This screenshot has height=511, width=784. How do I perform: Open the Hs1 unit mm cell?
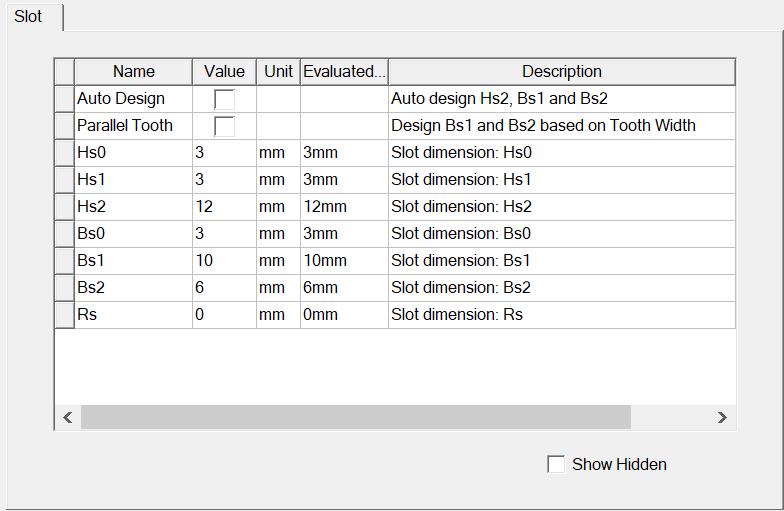click(x=278, y=180)
